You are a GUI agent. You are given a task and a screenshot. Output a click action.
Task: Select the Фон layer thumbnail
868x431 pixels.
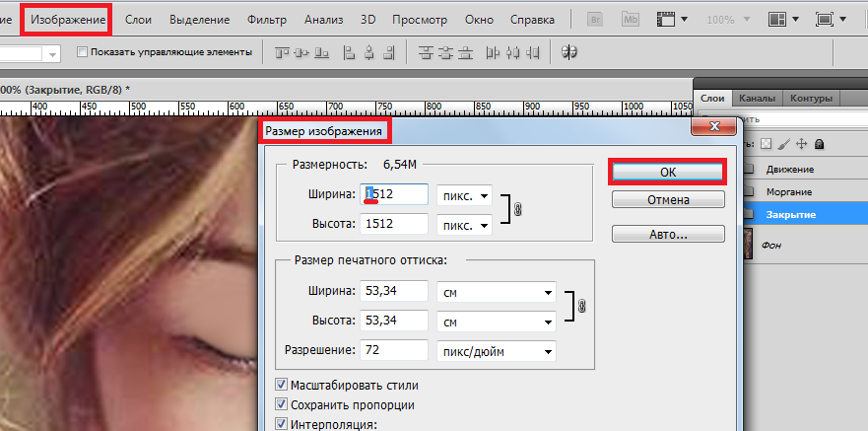click(x=749, y=245)
